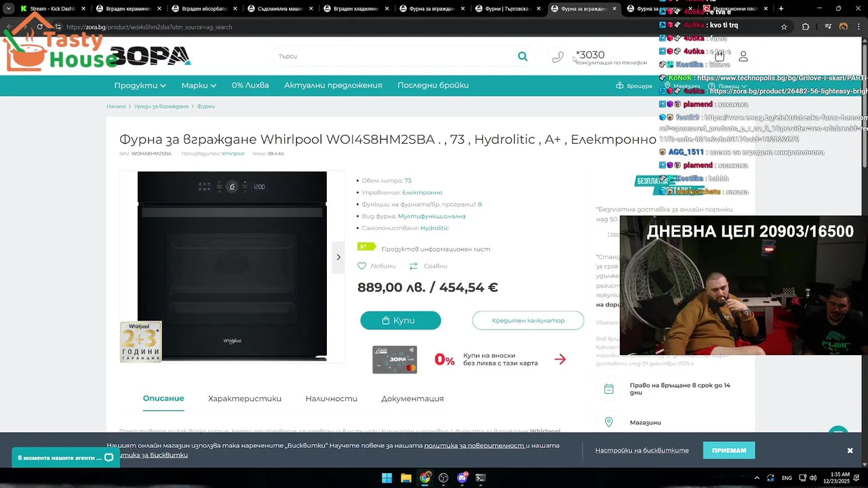This screenshot has width=868, height=488.
Task: Click the compare arrows icon
Action: click(x=414, y=266)
